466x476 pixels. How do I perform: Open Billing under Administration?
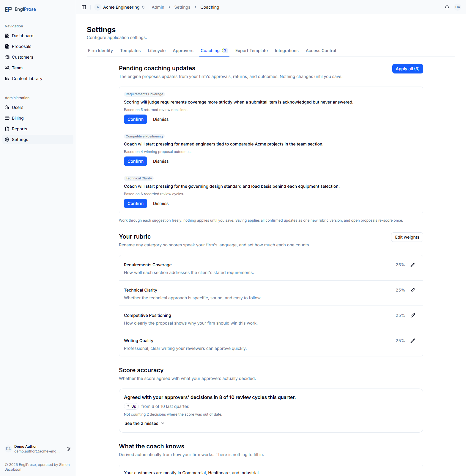point(38,118)
